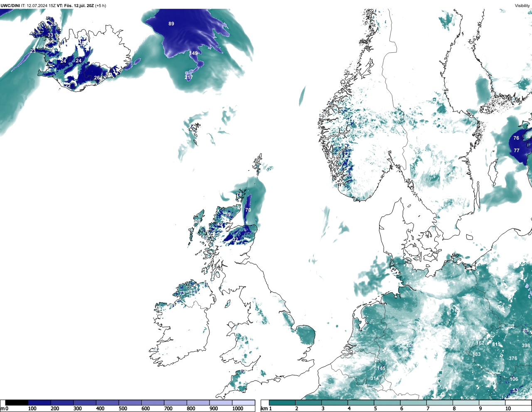Pick the 200–300 m legend swatch
This screenshot has width=532, height=412.
point(62,402)
